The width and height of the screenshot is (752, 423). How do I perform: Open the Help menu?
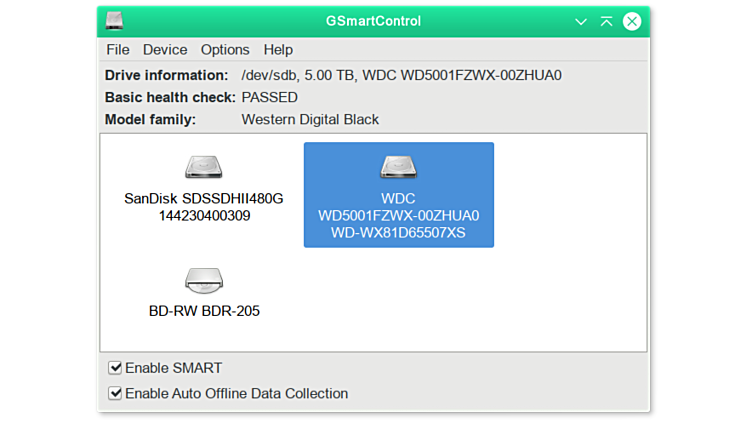click(278, 49)
